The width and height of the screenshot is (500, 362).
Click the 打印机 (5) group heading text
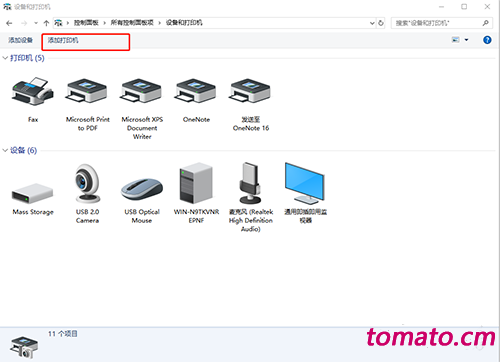tap(27, 58)
